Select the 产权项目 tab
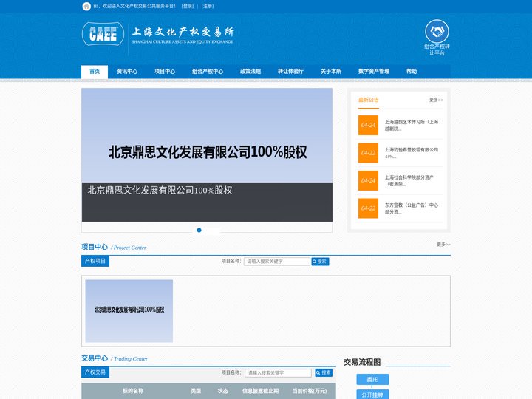532x399 pixels. coord(95,261)
